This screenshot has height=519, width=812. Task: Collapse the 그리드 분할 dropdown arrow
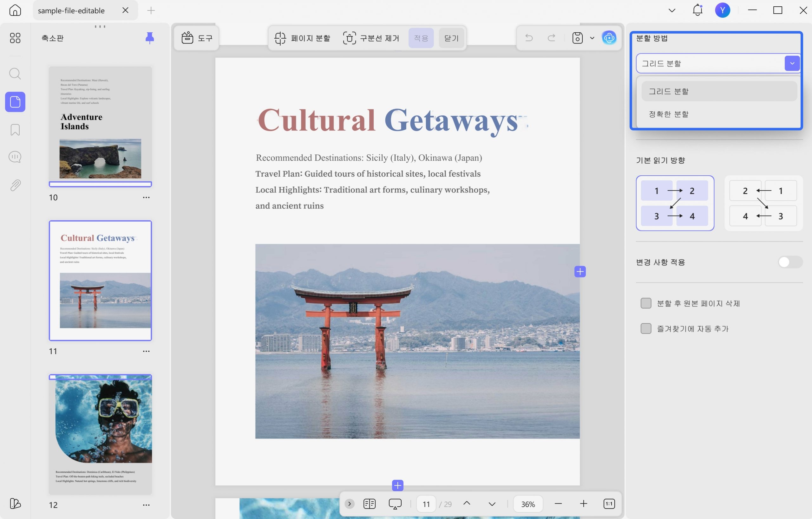792,63
